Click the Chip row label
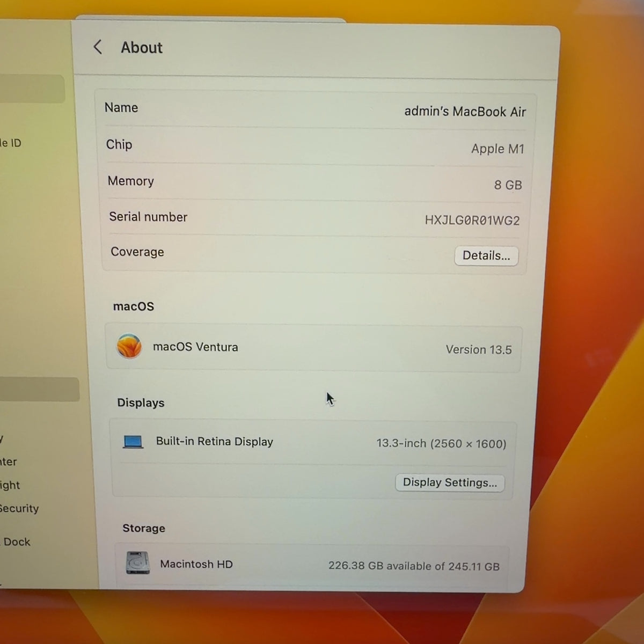The height and width of the screenshot is (644, 644). point(119,144)
